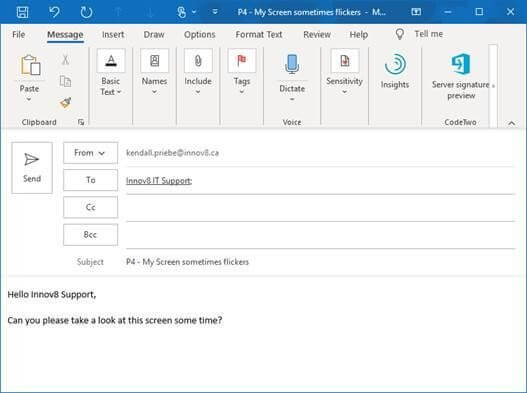Click the 'Can you please take a look' sentence
Viewport: 527px width, 393px height.
tap(115, 320)
